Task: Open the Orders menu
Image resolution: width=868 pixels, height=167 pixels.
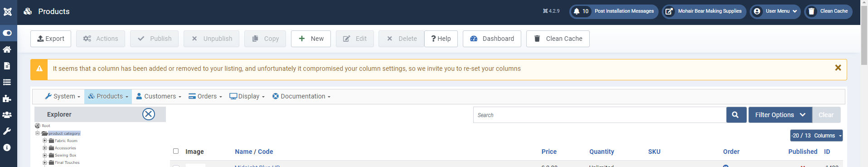Action: pyautogui.click(x=205, y=96)
